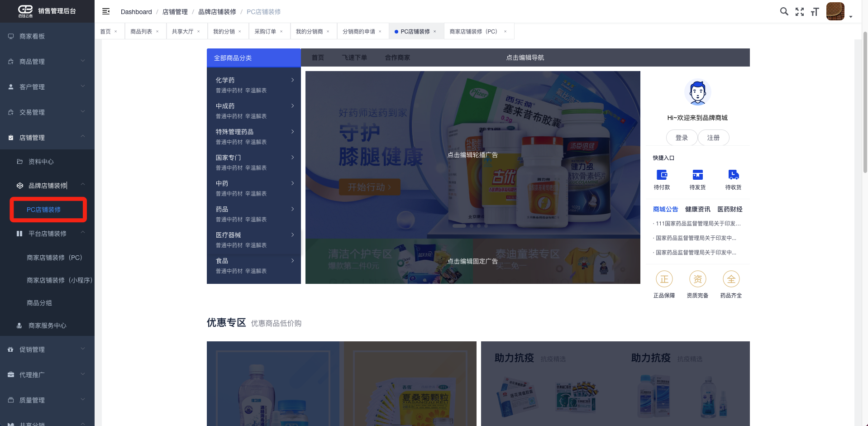Switch to the 我的分销 tab
This screenshot has width=868, height=426.
224,32
